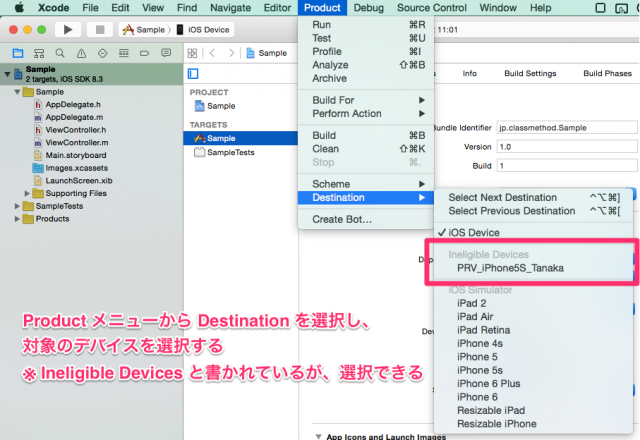Open the Debug menu in menu bar
The width and height of the screenshot is (640, 440).
[x=369, y=8]
